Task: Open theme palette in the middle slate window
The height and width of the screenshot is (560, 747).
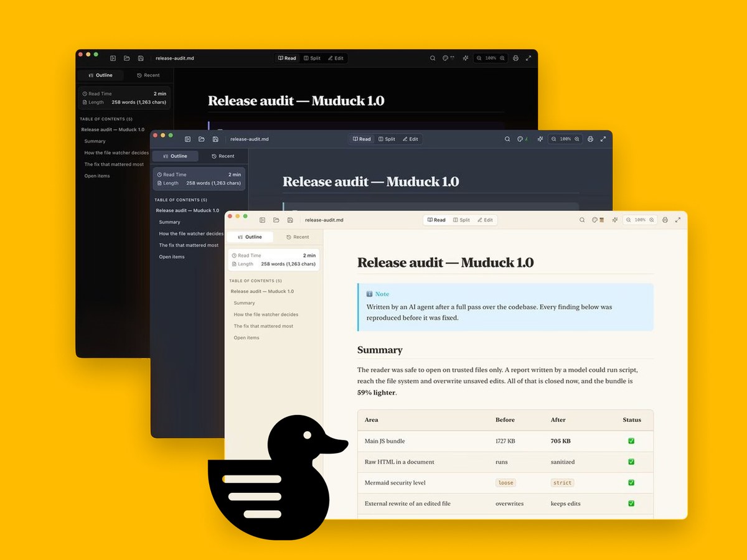Action: [x=523, y=139]
